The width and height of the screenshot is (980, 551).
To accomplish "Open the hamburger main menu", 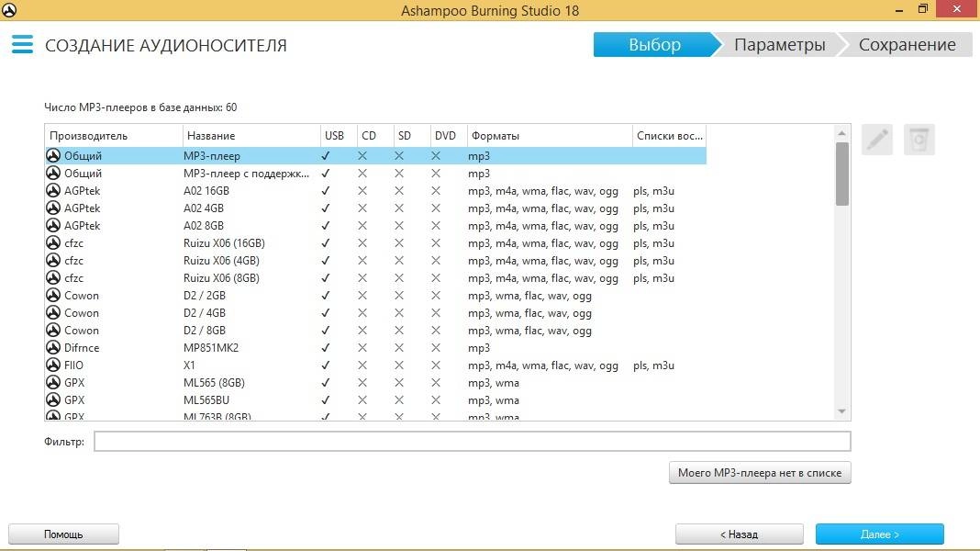I will [x=22, y=44].
